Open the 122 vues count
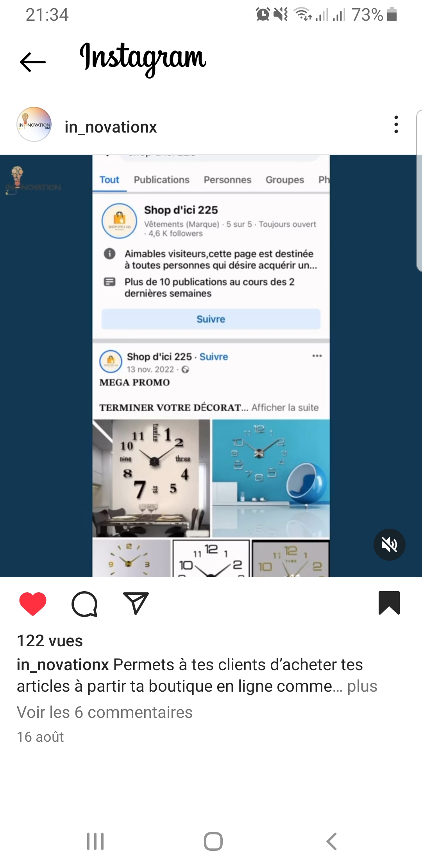 [x=50, y=641]
